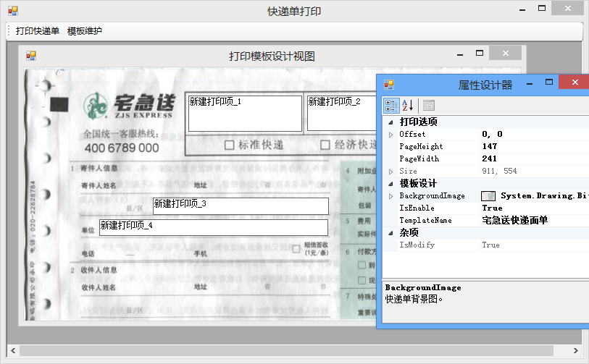Image resolution: width=589 pixels, height=364 pixels.
Task: Minimize the 属性设计器 window
Action: [530, 84]
